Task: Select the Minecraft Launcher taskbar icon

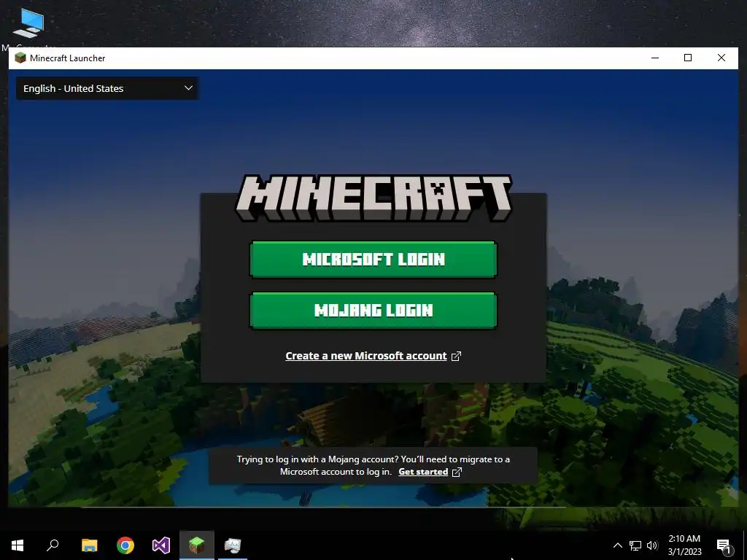Action: (x=197, y=545)
